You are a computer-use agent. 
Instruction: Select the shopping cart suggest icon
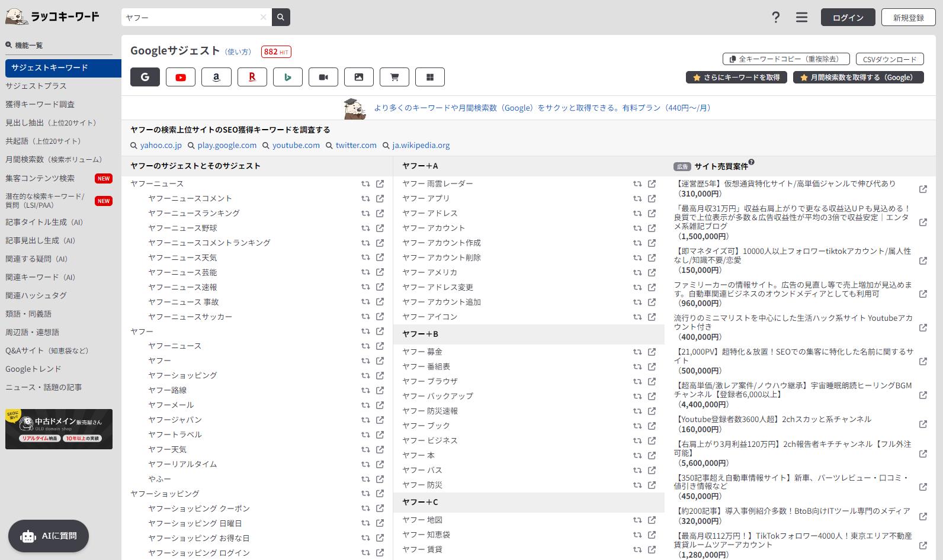394,77
